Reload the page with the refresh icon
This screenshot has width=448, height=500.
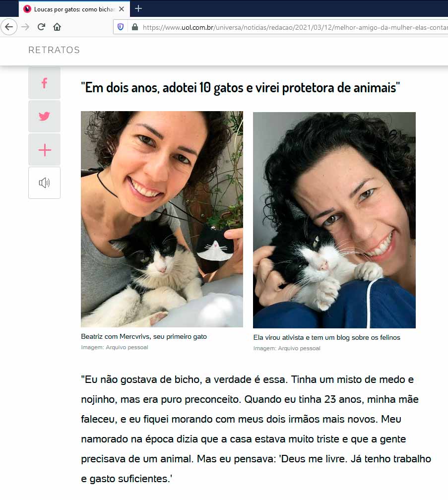coord(41,27)
